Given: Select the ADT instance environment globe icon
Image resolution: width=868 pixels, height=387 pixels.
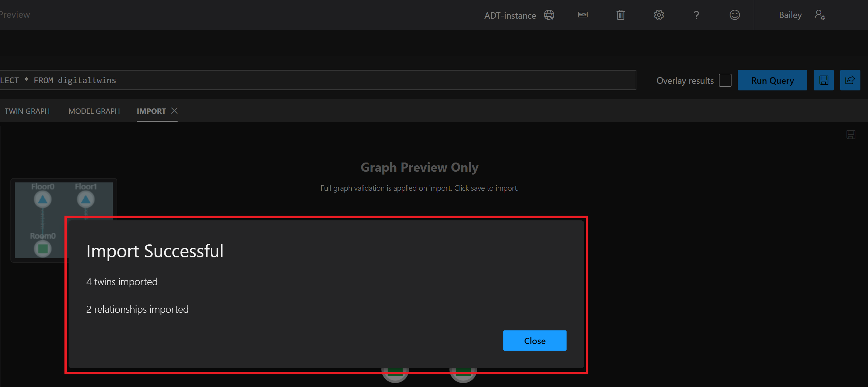Looking at the screenshot, I should coord(549,15).
